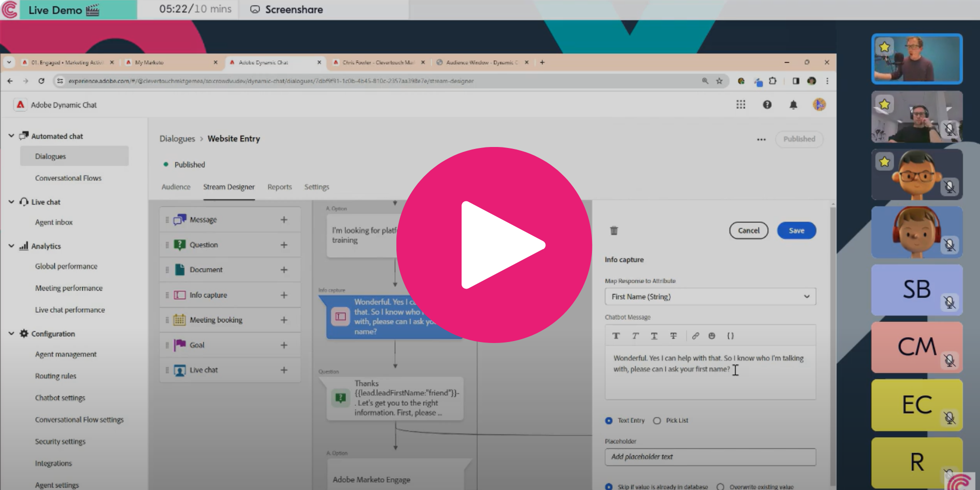This screenshot has height=490, width=980.
Task: Apply underline text style in Chatbot Message toolbar
Action: click(x=654, y=336)
